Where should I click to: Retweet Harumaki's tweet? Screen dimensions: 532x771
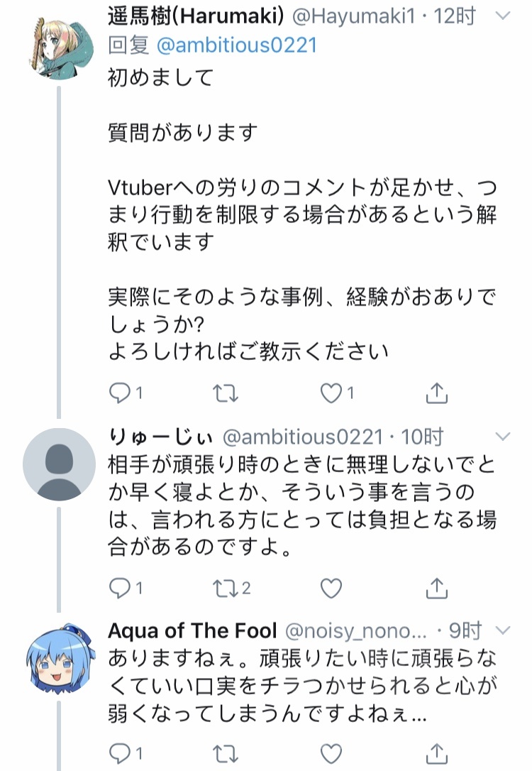(x=225, y=391)
